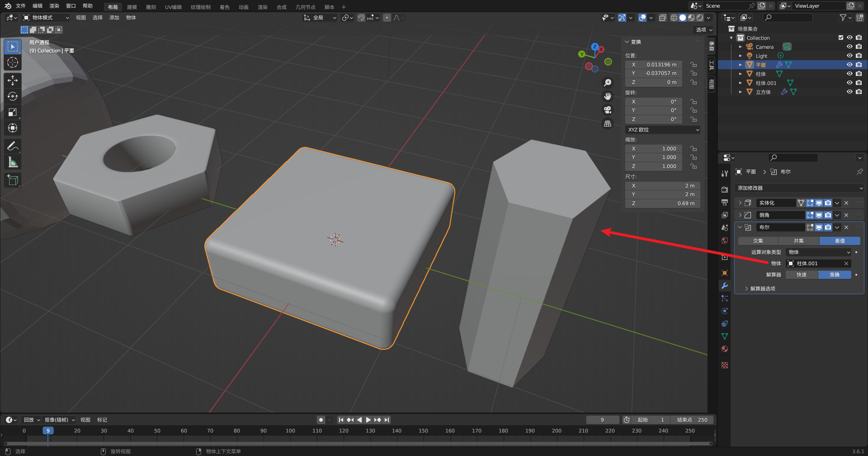Activate the 3D cursor tool
Screen dimensions: 868x456
[x=13, y=62]
